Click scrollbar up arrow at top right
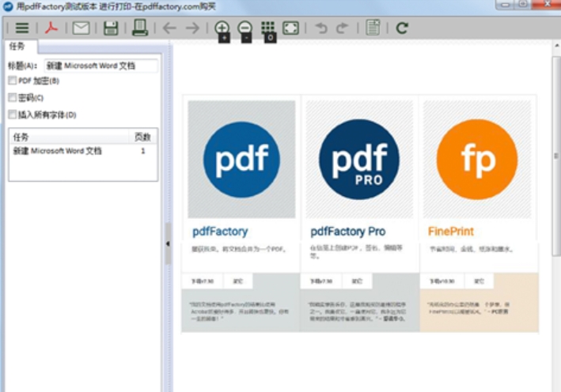This screenshot has height=392, width=561. point(557,46)
